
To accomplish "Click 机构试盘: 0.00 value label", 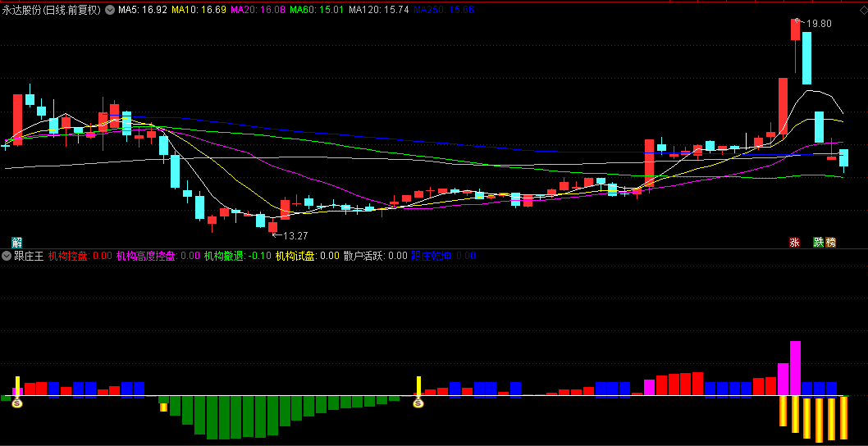I will pos(307,256).
